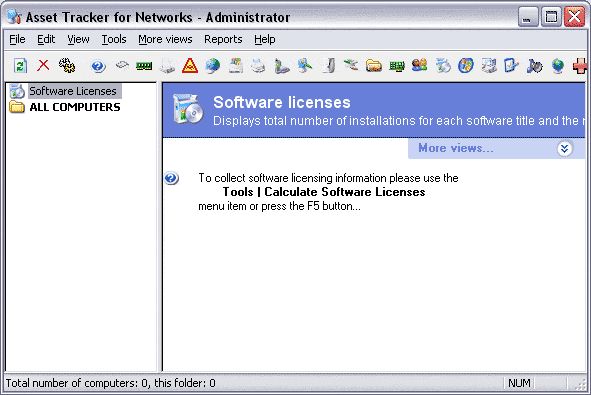Open the Edit menu
The image size is (591, 395).
[x=46, y=39]
